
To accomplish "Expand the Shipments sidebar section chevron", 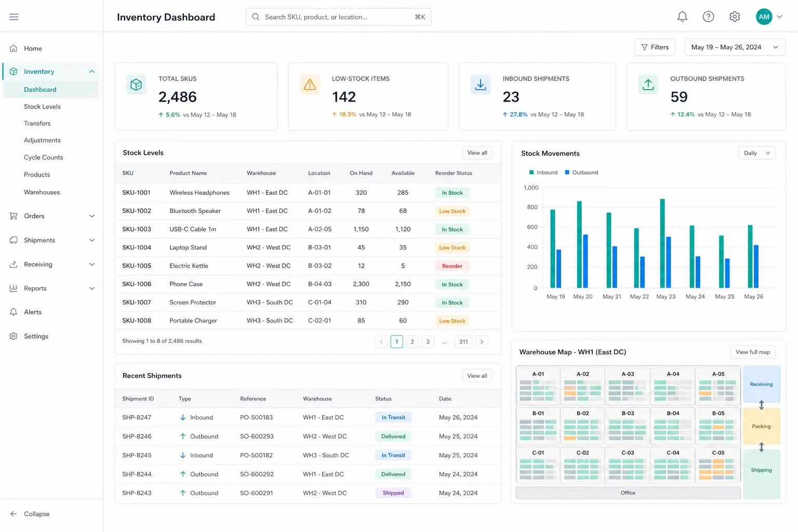I will pos(92,240).
